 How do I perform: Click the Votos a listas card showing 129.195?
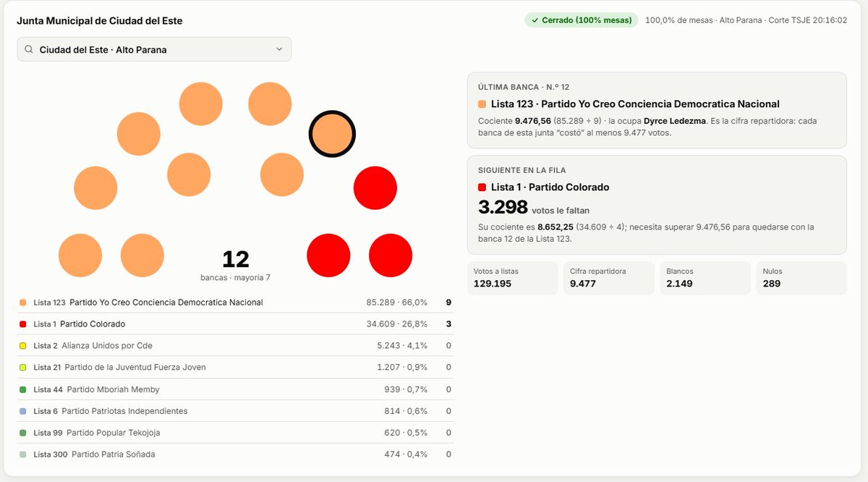click(512, 278)
